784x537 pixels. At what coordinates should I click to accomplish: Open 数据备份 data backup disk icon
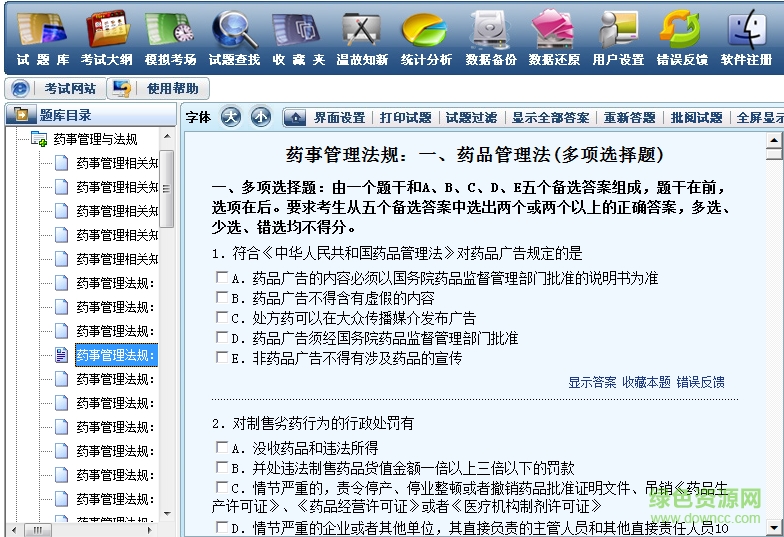click(490, 30)
